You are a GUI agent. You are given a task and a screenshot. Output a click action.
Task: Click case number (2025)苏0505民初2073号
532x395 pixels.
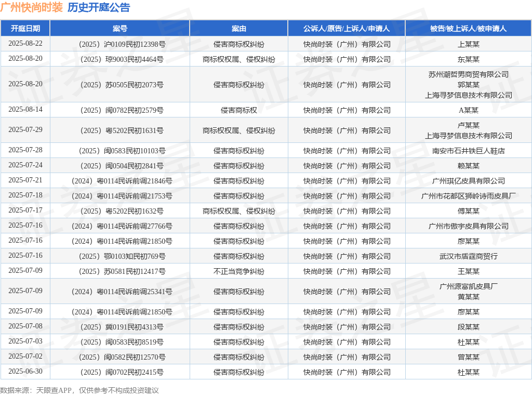(122, 85)
